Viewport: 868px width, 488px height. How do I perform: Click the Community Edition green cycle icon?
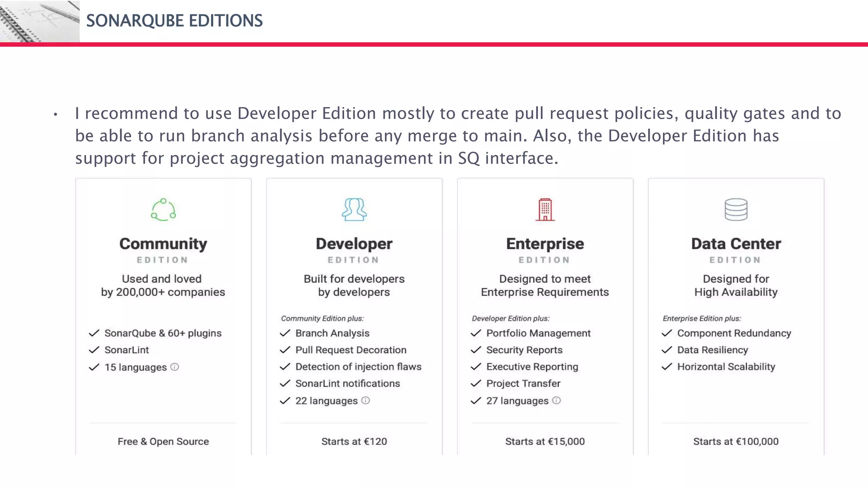[163, 210]
